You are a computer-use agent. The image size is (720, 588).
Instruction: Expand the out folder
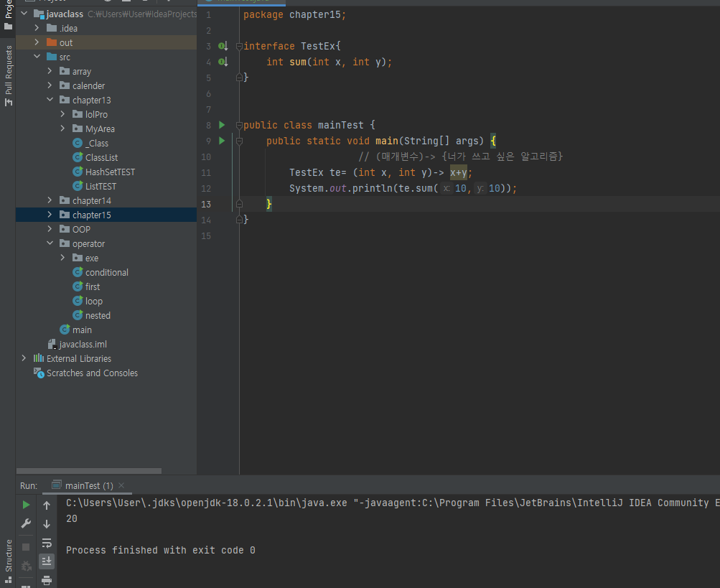click(x=37, y=42)
